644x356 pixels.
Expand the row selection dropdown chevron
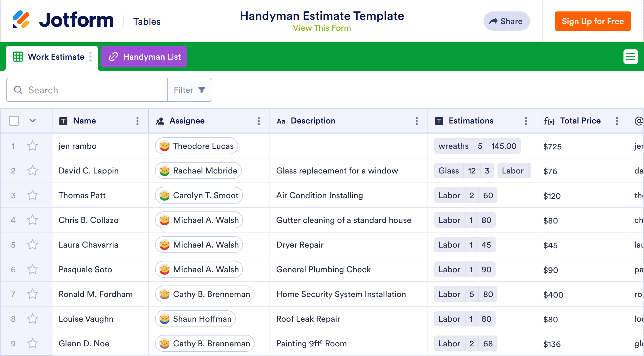pos(33,121)
